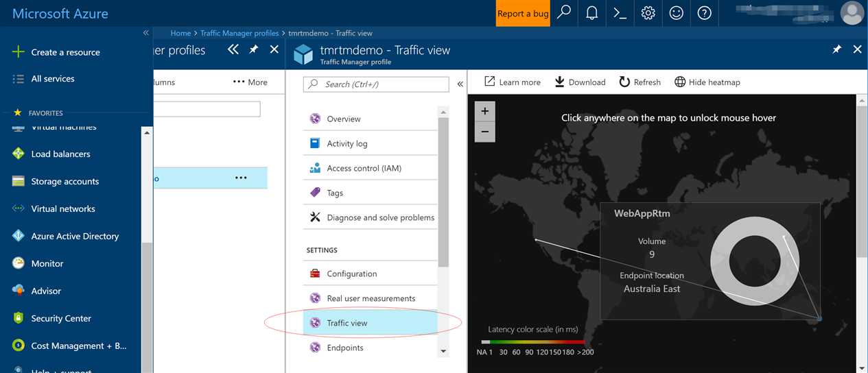This screenshot has height=373, width=868.
Task: Zoom in on the map
Action: tap(484, 111)
